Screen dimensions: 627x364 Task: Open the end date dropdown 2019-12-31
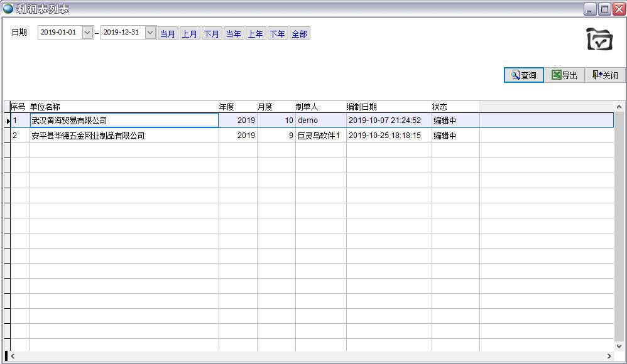(x=150, y=33)
